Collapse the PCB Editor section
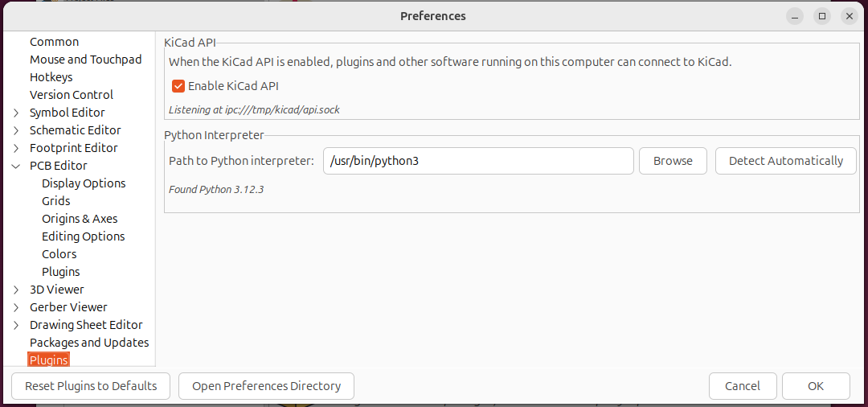868x407 pixels. point(16,166)
